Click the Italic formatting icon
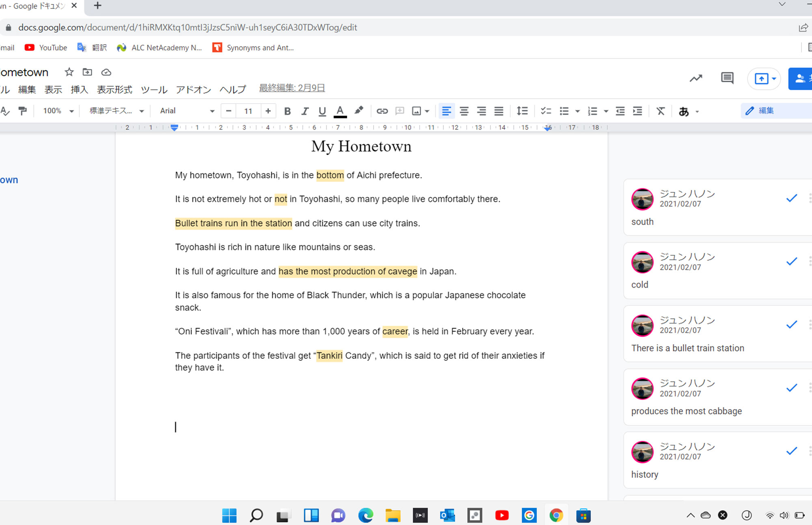The width and height of the screenshot is (812, 525). point(304,111)
